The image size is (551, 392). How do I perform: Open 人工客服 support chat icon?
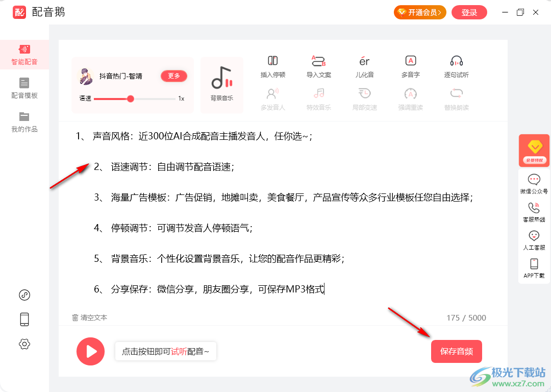tap(534, 236)
